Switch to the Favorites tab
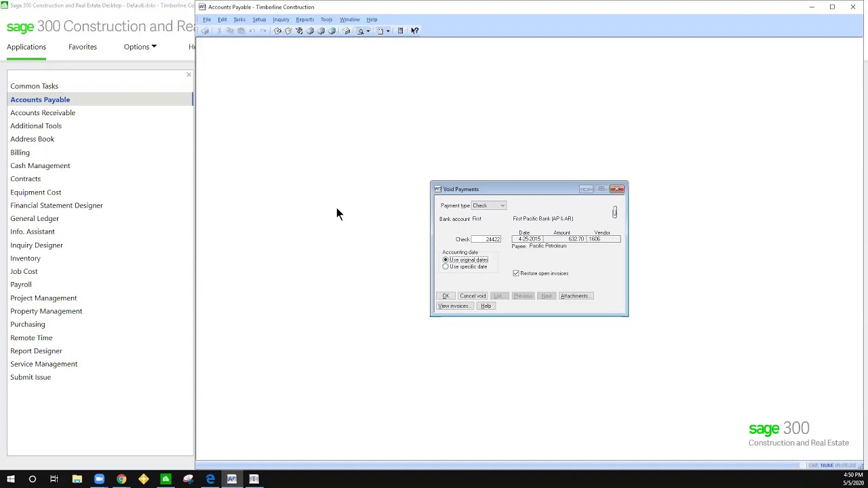The image size is (868, 488). point(83,47)
